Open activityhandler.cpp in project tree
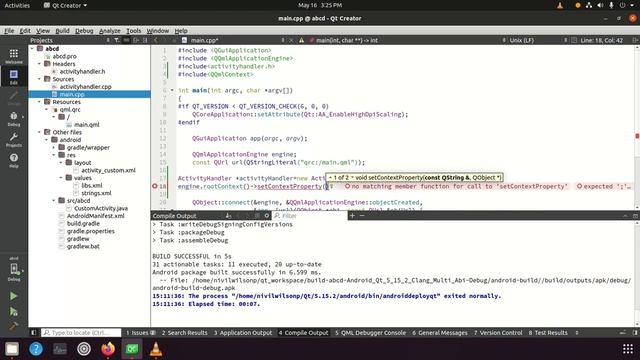 click(86, 87)
